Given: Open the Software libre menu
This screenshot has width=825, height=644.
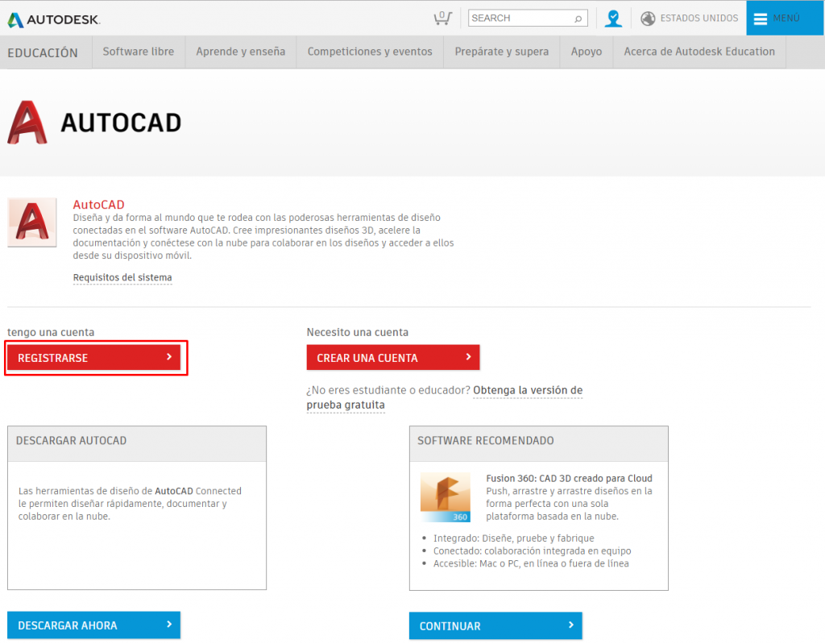Looking at the screenshot, I should [x=139, y=52].
